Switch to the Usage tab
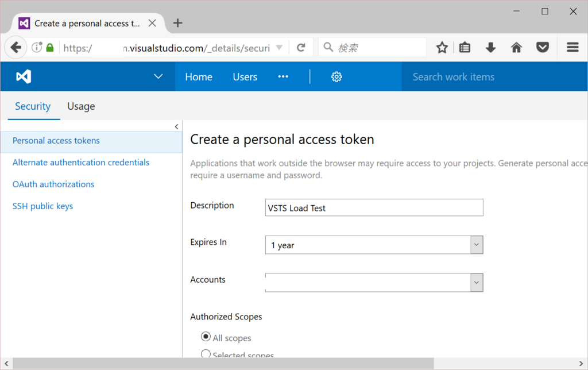 (x=81, y=106)
